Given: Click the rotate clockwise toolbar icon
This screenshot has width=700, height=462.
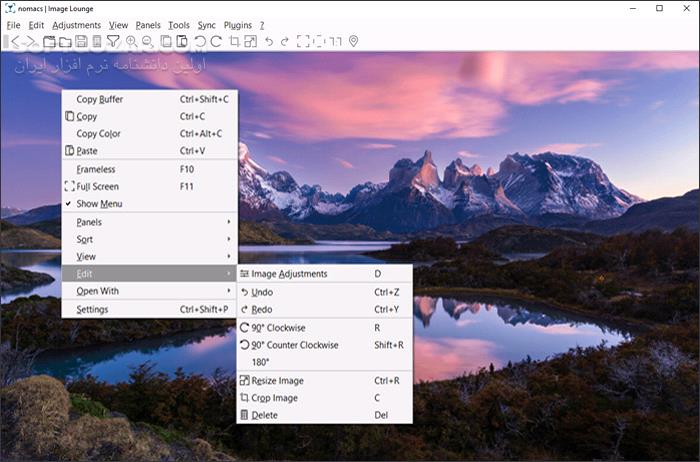Looking at the screenshot, I should click(x=216, y=41).
